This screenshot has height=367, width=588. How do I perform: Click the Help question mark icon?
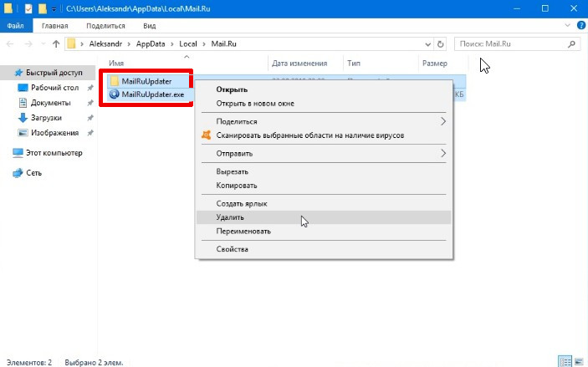point(580,25)
